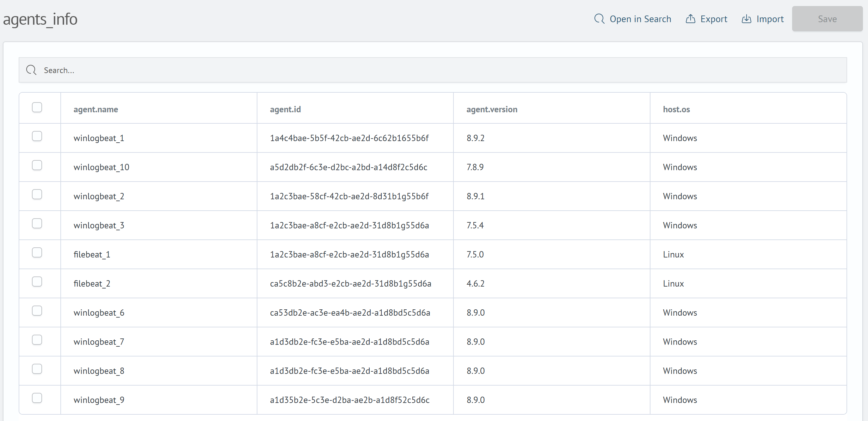Select the checkbox for winlogbeat_1

(37, 136)
